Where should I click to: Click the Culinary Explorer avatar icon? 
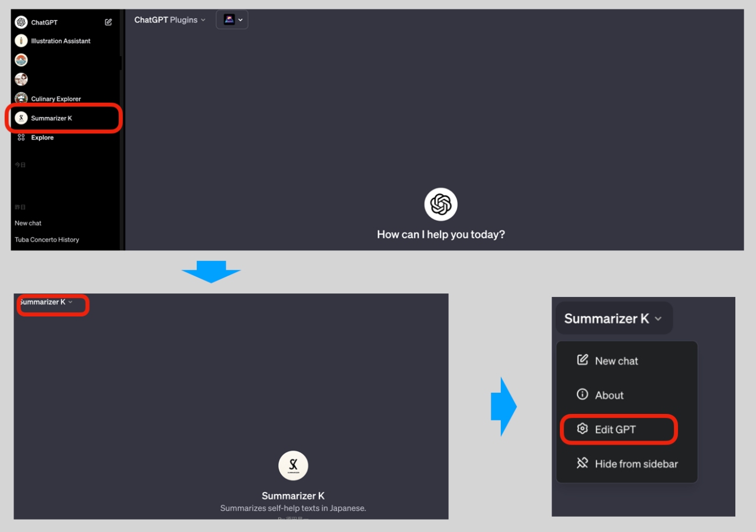pyautogui.click(x=21, y=99)
